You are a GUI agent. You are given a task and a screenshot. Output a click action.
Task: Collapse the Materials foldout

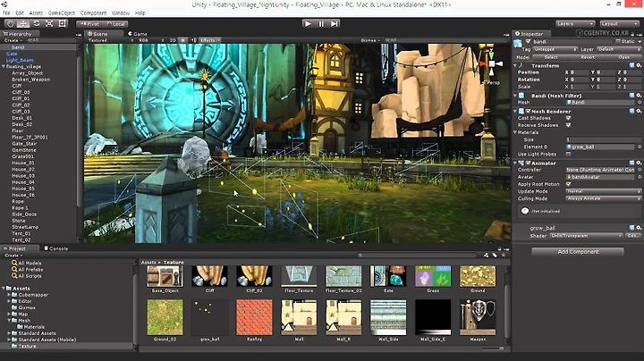tap(515, 132)
